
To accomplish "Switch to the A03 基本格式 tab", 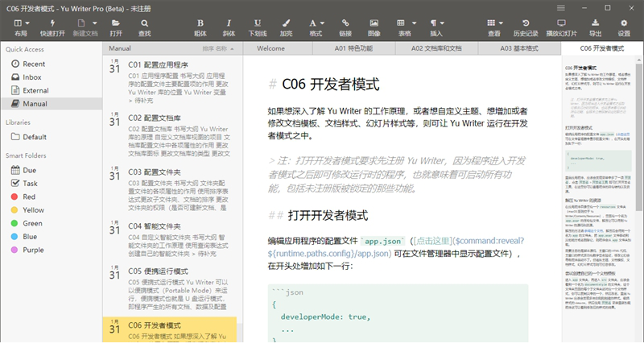I will (x=519, y=48).
